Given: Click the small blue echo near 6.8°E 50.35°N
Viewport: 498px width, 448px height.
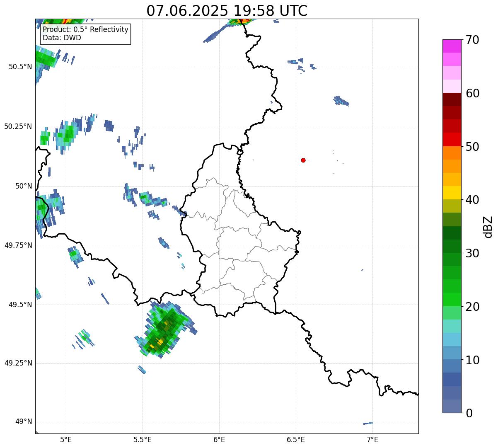Looking at the screenshot, I should [x=341, y=101].
